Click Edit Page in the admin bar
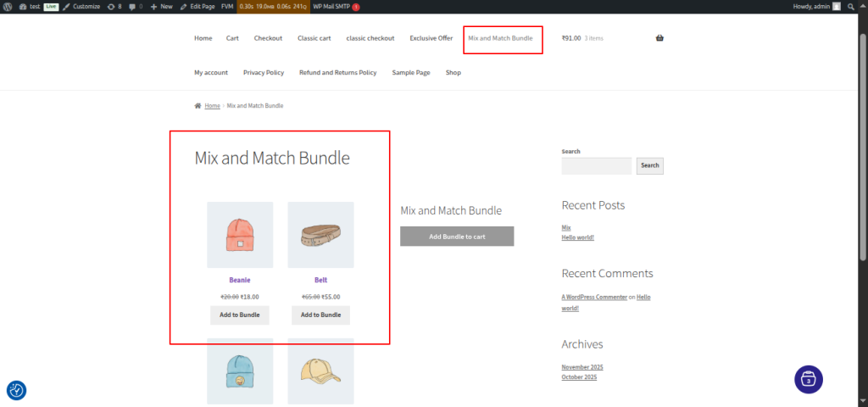Screen dimensions: 868x407 198,7
